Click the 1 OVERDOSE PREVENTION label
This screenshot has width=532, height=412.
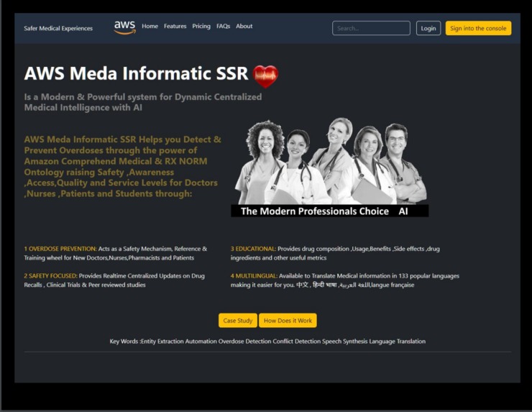coord(60,249)
